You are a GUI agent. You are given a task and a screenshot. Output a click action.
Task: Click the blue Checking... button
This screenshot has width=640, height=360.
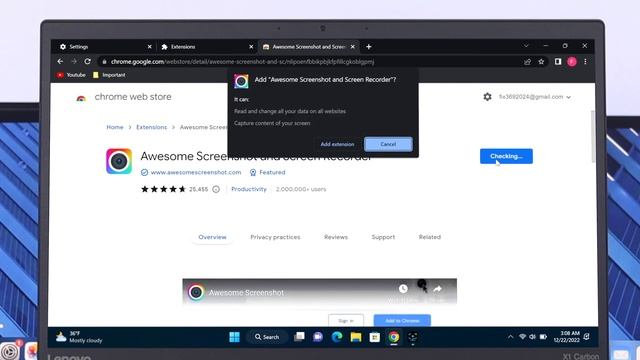click(506, 156)
